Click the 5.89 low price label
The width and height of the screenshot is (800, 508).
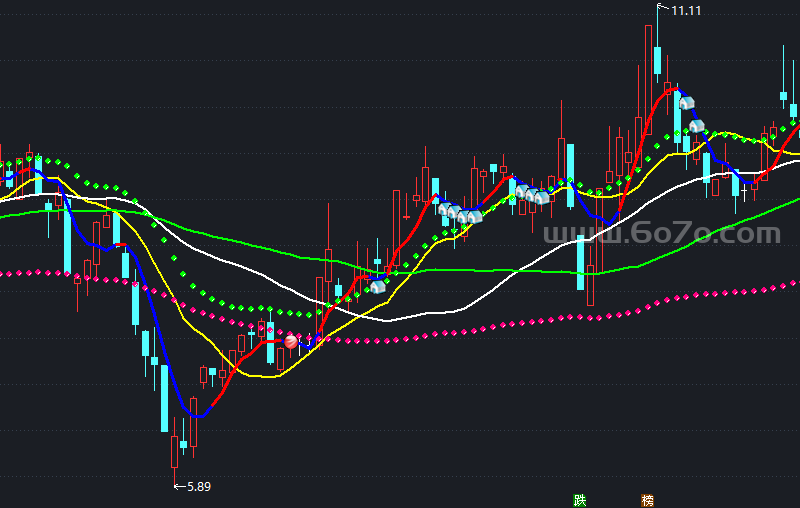(x=197, y=487)
